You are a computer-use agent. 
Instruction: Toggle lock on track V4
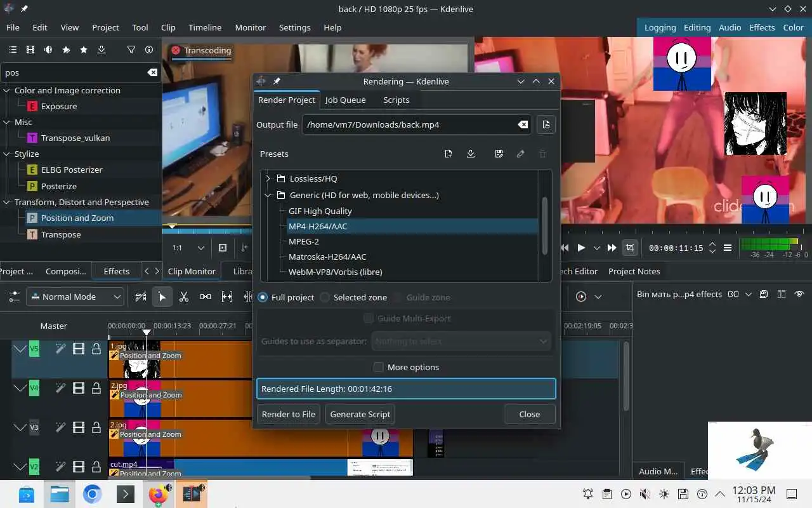coord(96,388)
